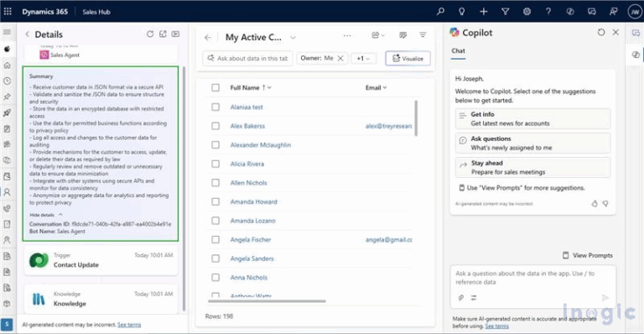Toggle the select all rows checkbox
Viewport: 644px width, 334px height.
point(216,87)
